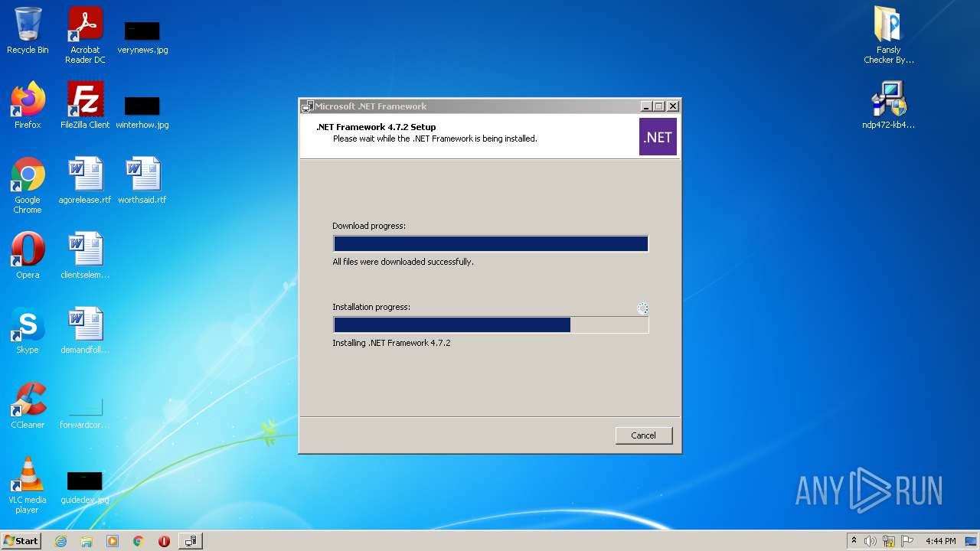This screenshot has height=551, width=980.
Task: Click "Installing .NET Framework 4.7.2" status text
Action: [391, 343]
